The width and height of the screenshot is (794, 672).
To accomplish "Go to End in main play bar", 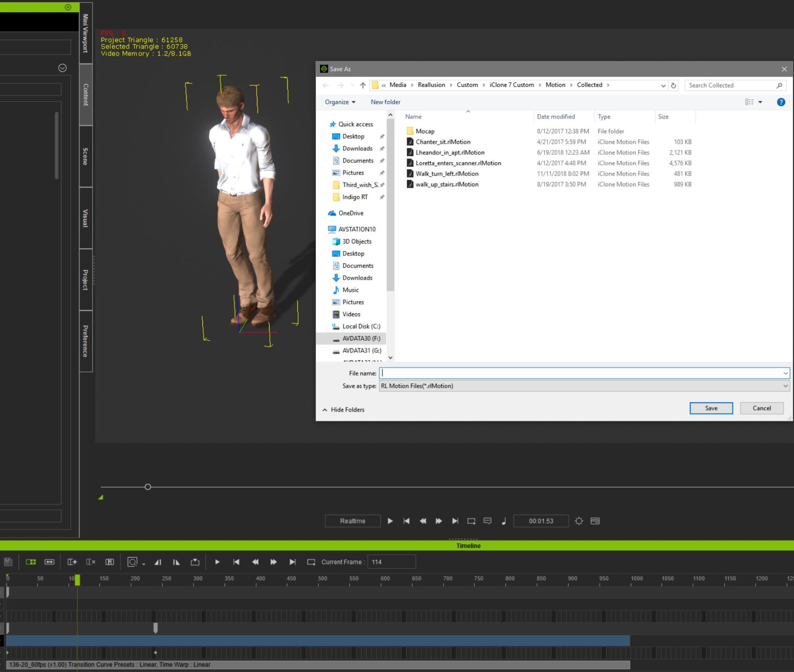I will 455,521.
